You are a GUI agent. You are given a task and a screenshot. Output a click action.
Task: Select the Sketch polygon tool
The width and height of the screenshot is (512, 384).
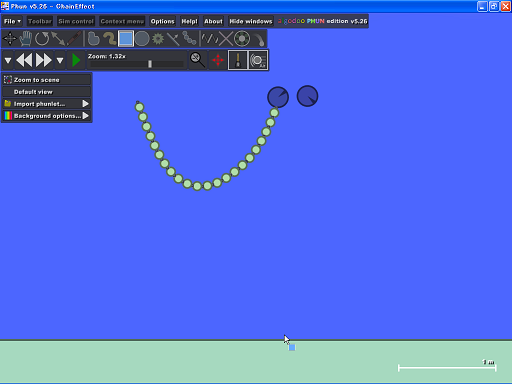tap(109, 39)
